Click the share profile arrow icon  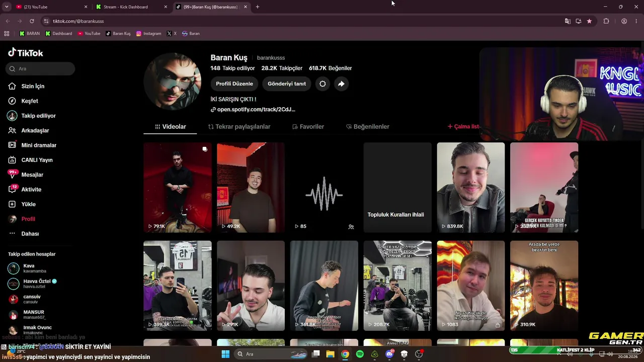(341, 84)
